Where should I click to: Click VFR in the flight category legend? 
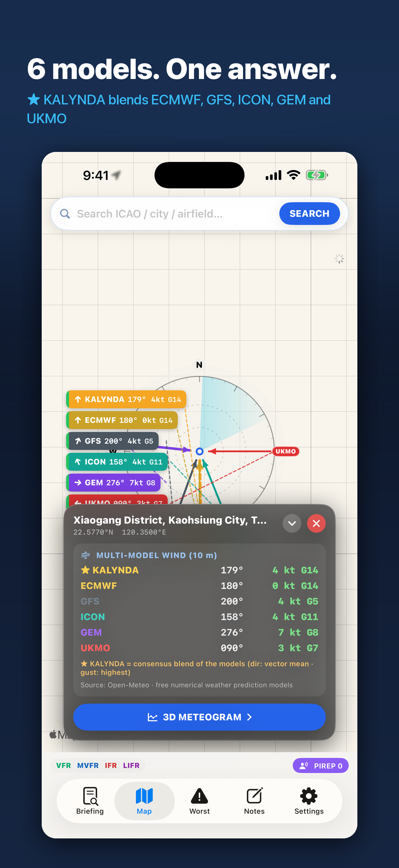click(x=63, y=766)
